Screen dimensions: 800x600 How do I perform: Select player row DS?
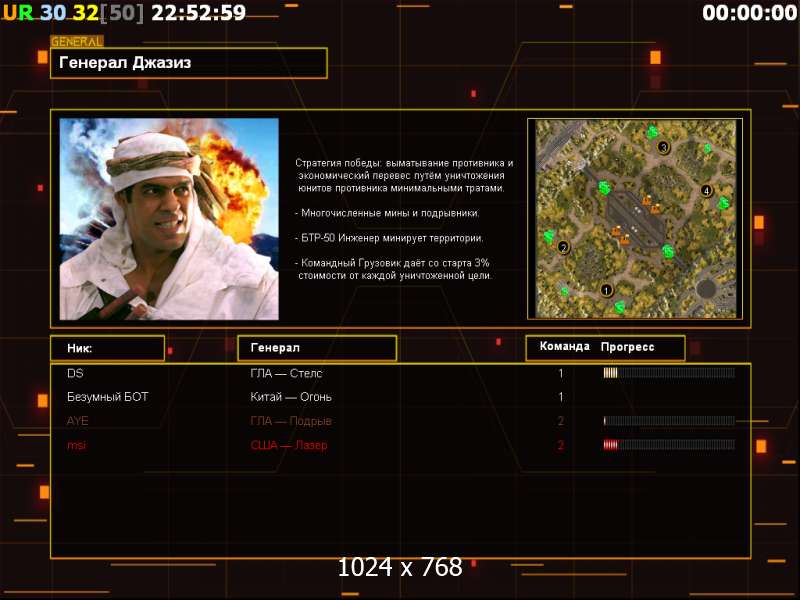[x=401, y=373]
